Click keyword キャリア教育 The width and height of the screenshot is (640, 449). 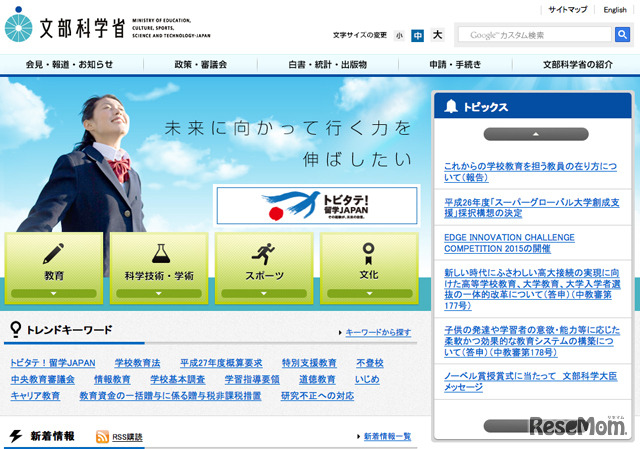pos(35,396)
